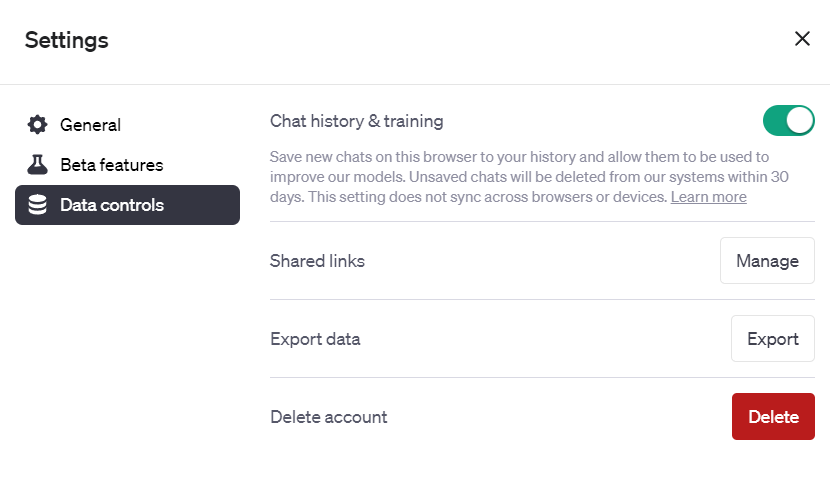Click the Data controls database icon
830x497 pixels.
tap(37, 205)
